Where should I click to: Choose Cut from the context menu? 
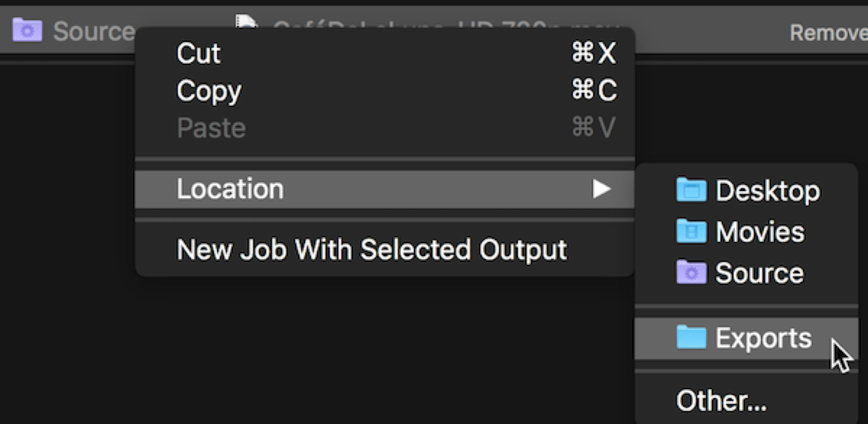199,53
